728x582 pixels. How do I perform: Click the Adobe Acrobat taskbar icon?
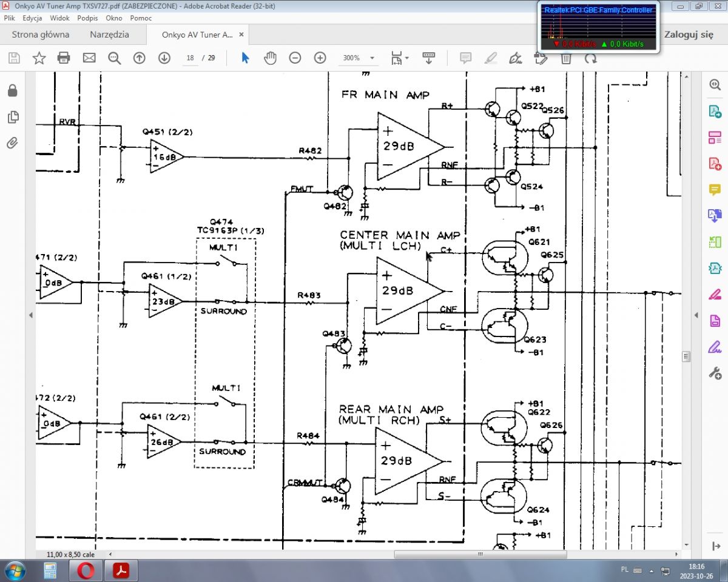pyautogui.click(x=122, y=570)
